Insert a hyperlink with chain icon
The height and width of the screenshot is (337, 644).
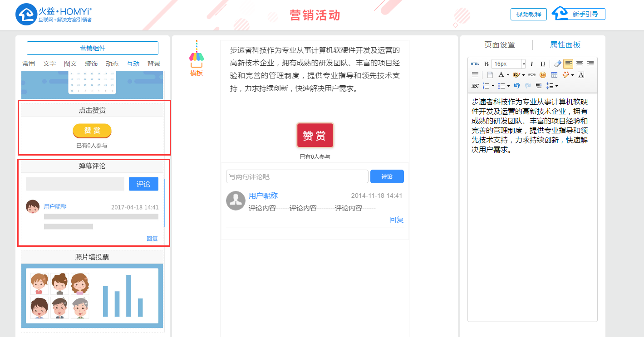531,75
